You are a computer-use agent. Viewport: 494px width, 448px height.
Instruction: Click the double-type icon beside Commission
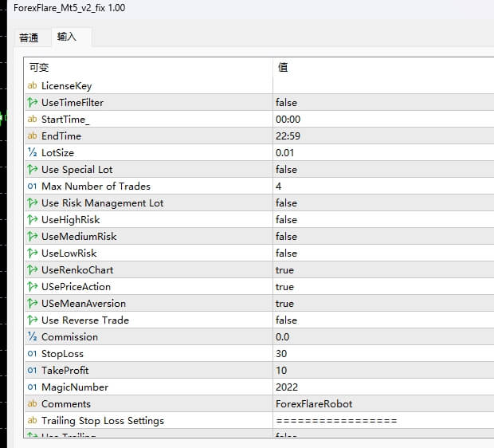(x=33, y=337)
